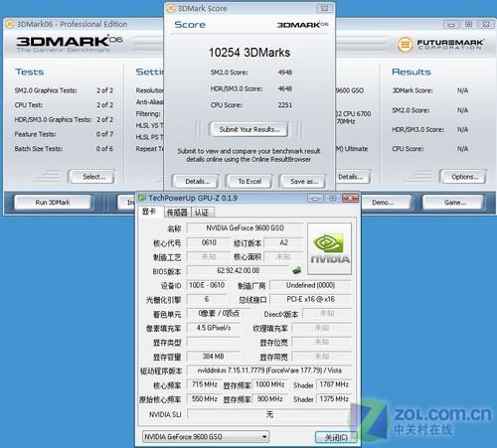
Task: Click the 3DMark Score window icon
Action: [171, 9]
